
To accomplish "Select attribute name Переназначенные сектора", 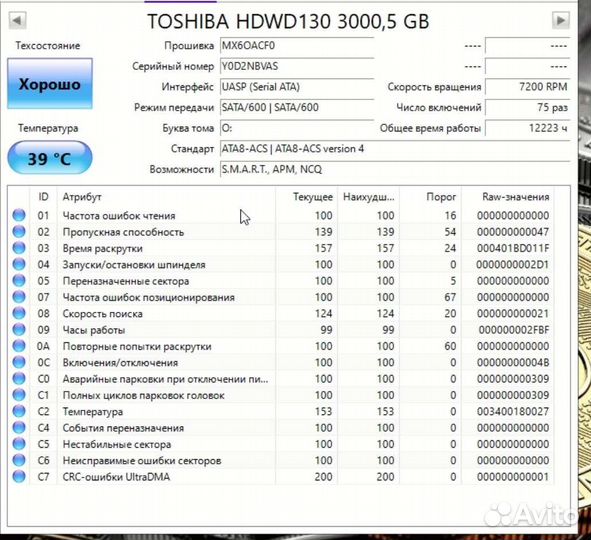I will [x=126, y=281].
